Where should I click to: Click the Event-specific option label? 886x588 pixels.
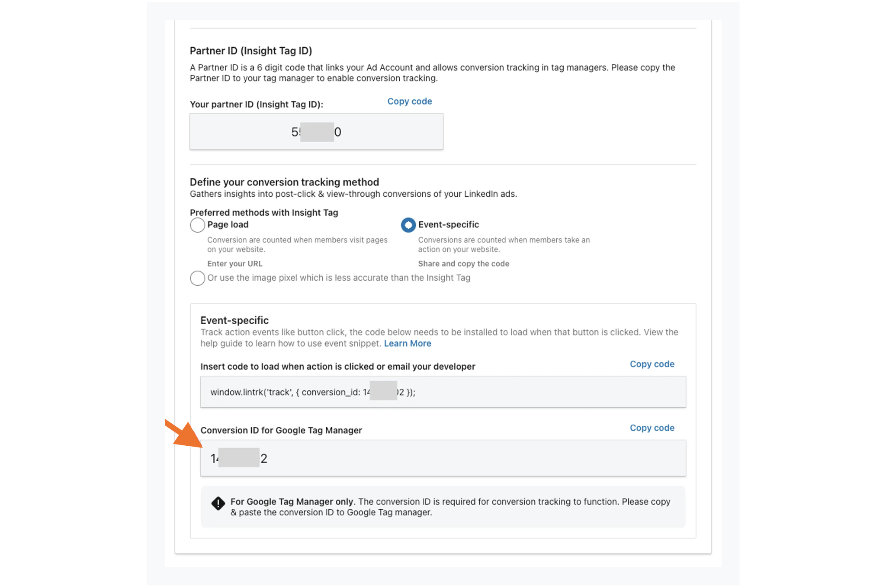448,224
